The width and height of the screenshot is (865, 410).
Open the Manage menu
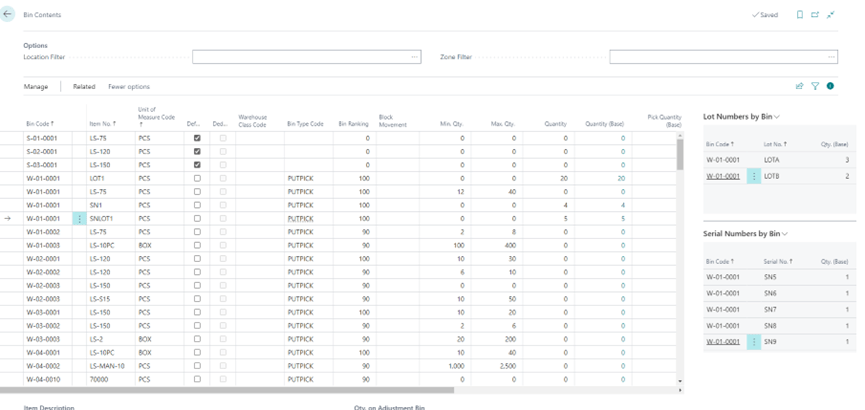(x=36, y=87)
